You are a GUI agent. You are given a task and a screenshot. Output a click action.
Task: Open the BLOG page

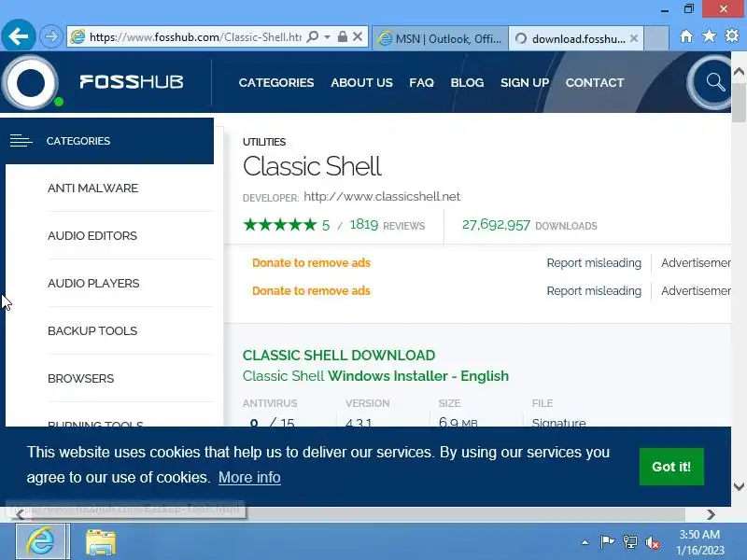tap(467, 83)
